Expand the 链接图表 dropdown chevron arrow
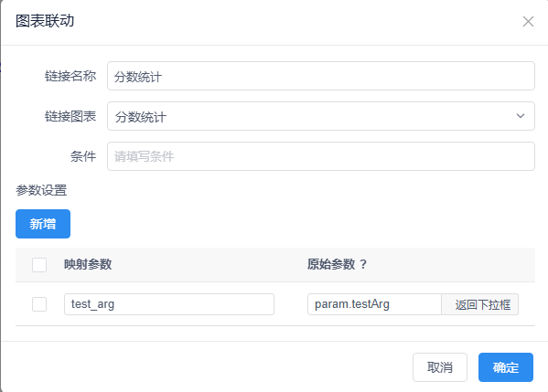The height and width of the screenshot is (392, 548). click(521, 116)
